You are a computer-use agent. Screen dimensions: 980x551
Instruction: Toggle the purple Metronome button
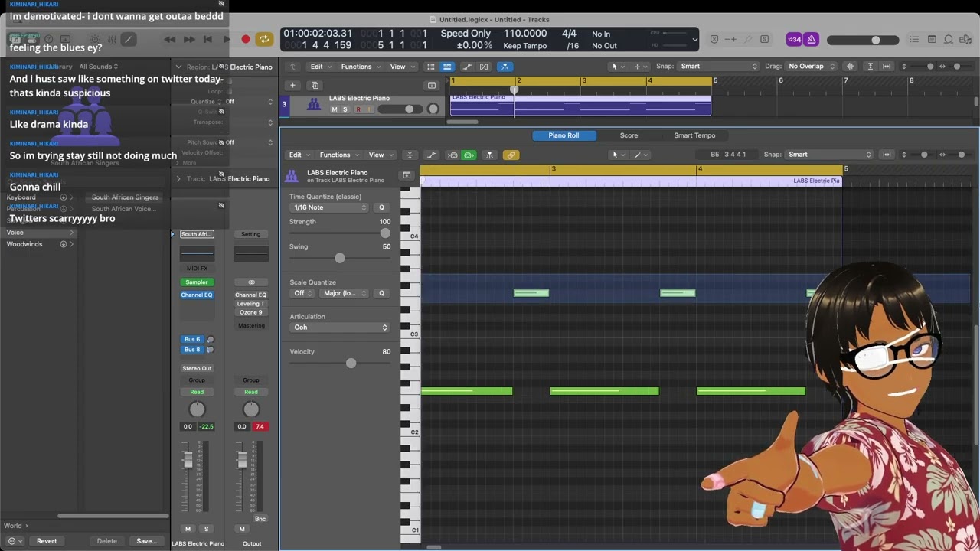coord(812,39)
